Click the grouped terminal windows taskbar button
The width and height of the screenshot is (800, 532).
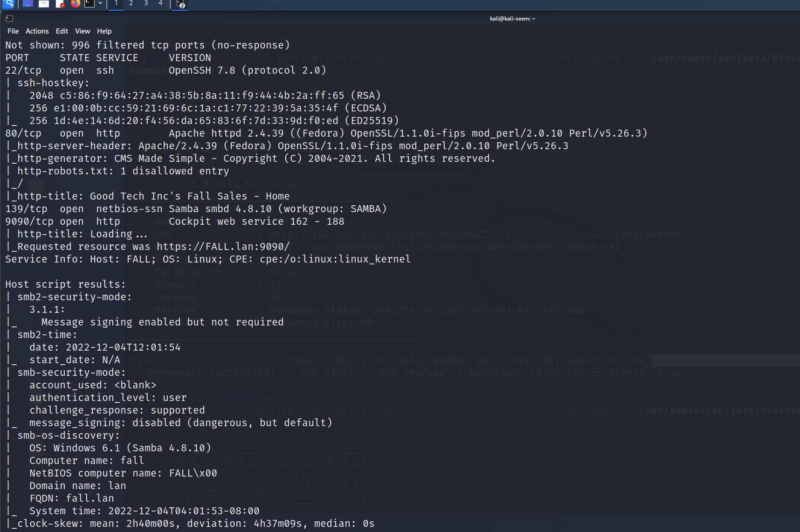[x=180, y=4]
